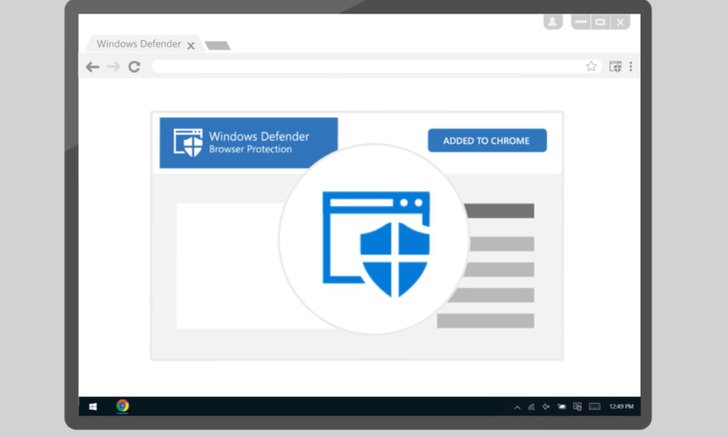Image resolution: width=728 pixels, height=437 pixels.
Task: Minimize the browser window
Action: click(581, 22)
